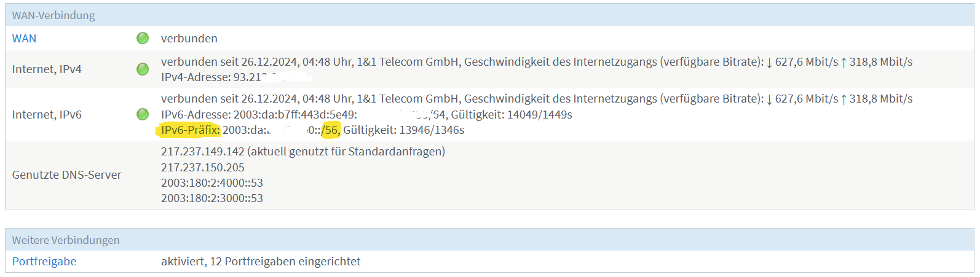The height and width of the screenshot is (277, 980).
Task: Click DNS server 2003:180:2:3000::53 entry
Action: (x=211, y=198)
